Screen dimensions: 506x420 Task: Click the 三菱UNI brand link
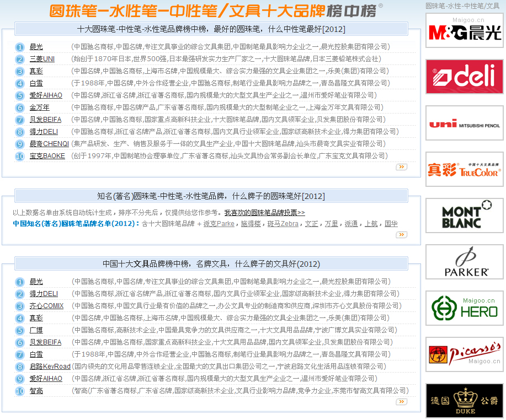[42, 59]
